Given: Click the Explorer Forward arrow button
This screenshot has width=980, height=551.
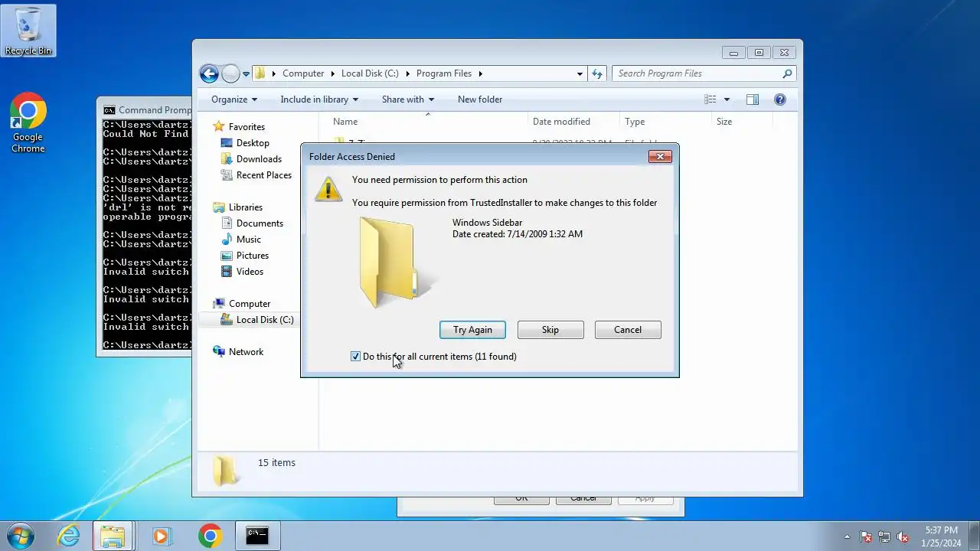Looking at the screenshot, I should point(230,73).
